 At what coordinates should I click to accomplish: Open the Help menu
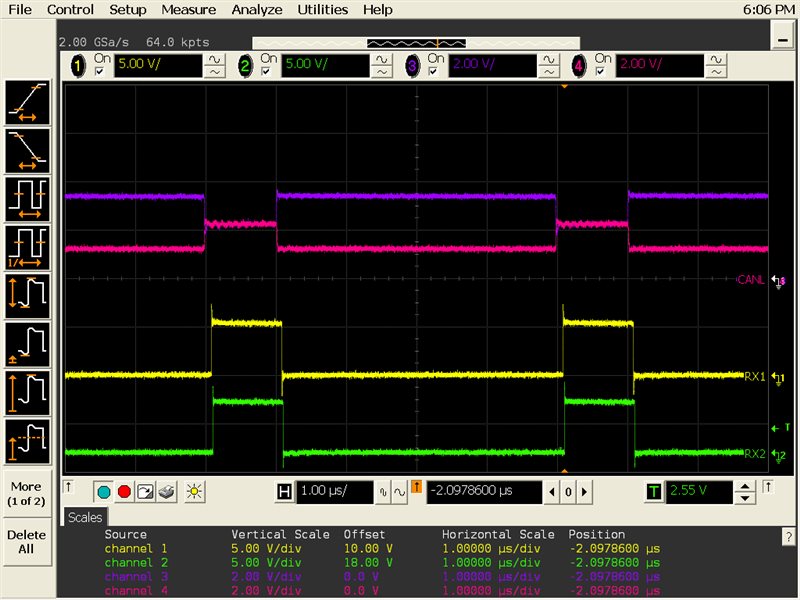point(378,9)
